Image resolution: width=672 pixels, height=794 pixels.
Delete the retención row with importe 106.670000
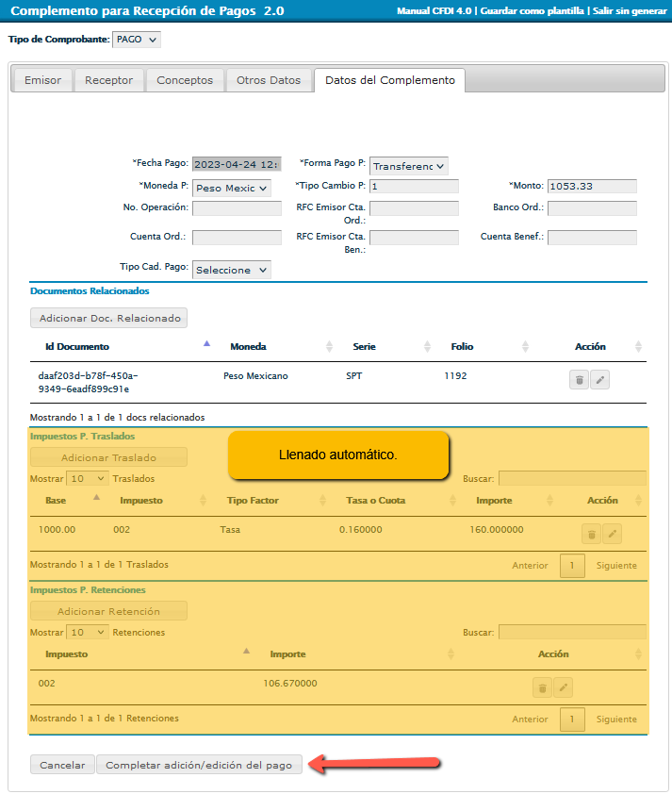click(542, 688)
